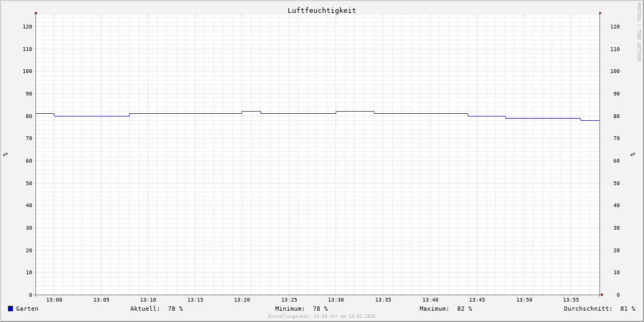Click the 100 label on the left axis

[x=27, y=71]
